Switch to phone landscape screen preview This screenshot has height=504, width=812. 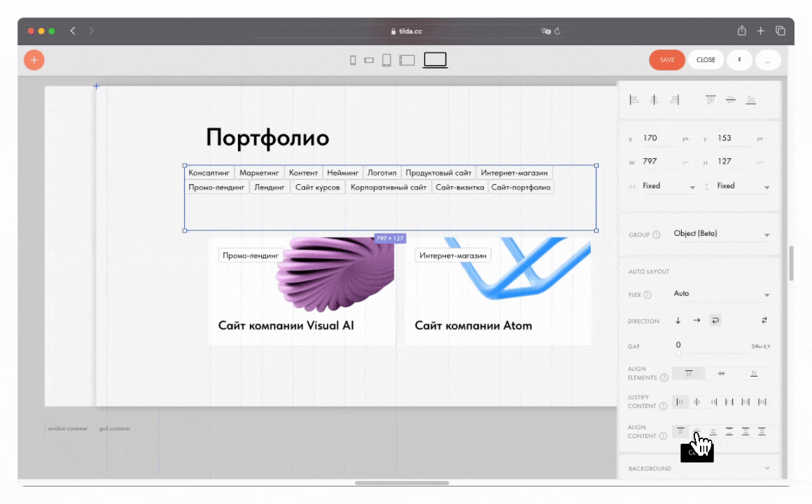pos(369,61)
